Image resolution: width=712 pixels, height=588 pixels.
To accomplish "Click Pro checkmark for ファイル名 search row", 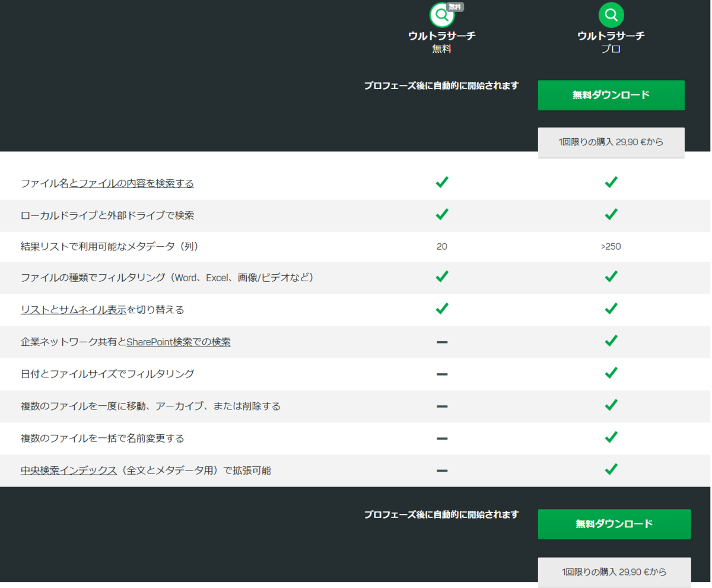I will (611, 182).
